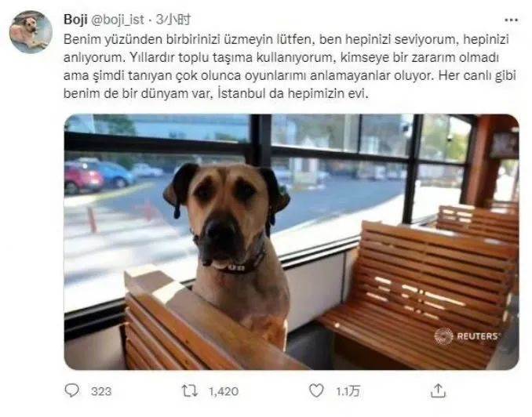The height and width of the screenshot is (417, 532).
Task: Click the last line mentioning İstanbul
Action: point(216,93)
